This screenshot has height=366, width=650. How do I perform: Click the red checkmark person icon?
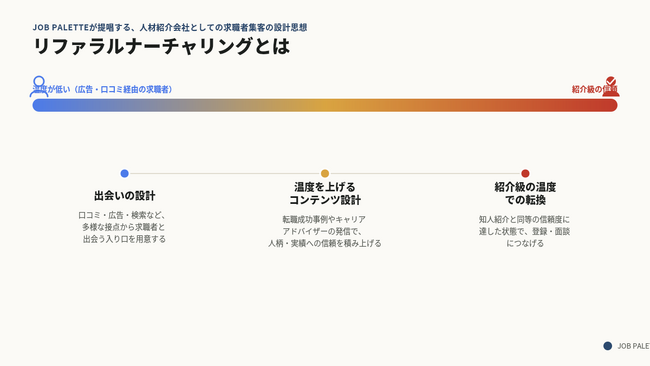pyautogui.click(x=611, y=86)
